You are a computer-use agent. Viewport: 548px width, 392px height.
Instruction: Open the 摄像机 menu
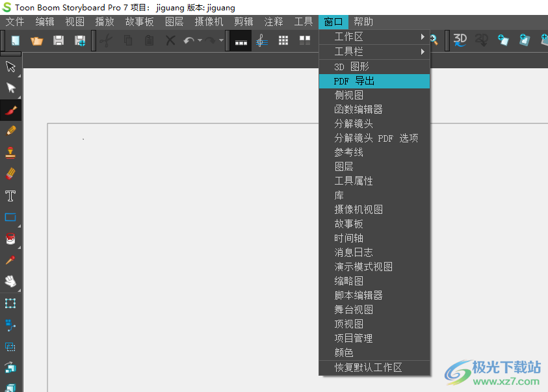pyautogui.click(x=209, y=22)
